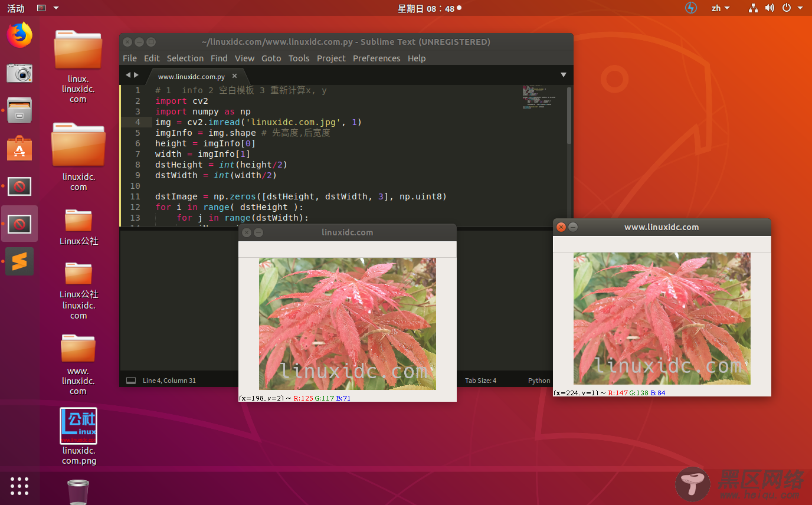The width and height of the screenshot is (812, 505).
Task: Click the leaf image in linuxidc.com window
Action: tap(348, 323)
